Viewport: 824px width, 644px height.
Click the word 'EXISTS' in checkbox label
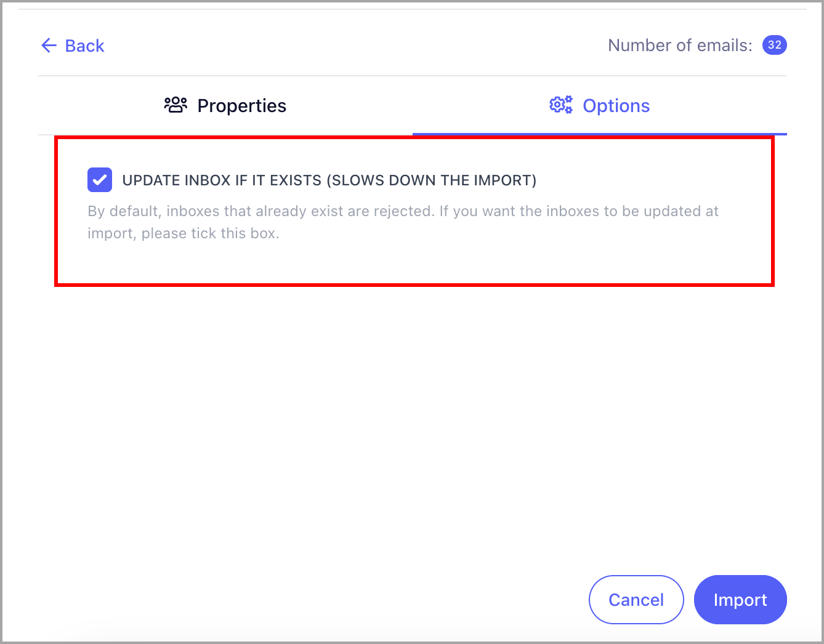pyautogui.click(x=296, y=180)
